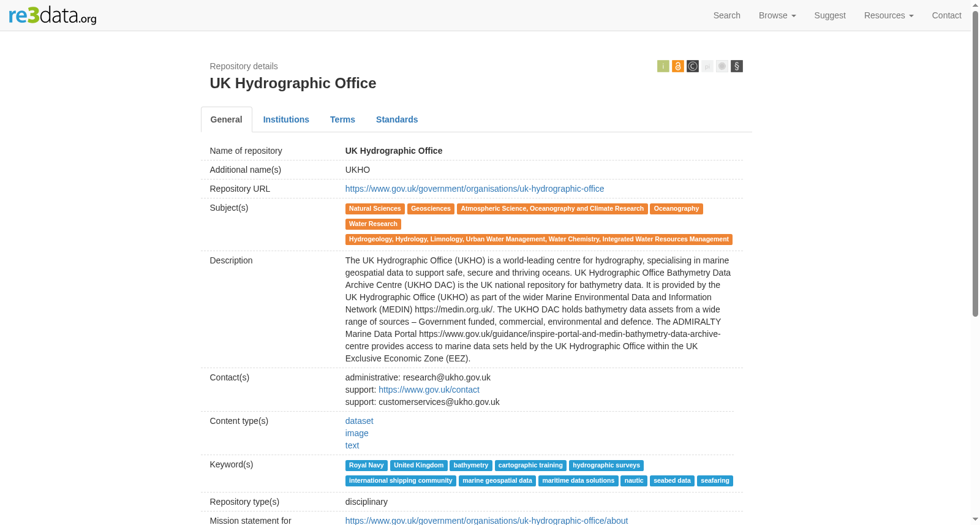The image size is (980, 525).
Task: Click the repository type value 'disciplinary'
Action: coord(366,502)
